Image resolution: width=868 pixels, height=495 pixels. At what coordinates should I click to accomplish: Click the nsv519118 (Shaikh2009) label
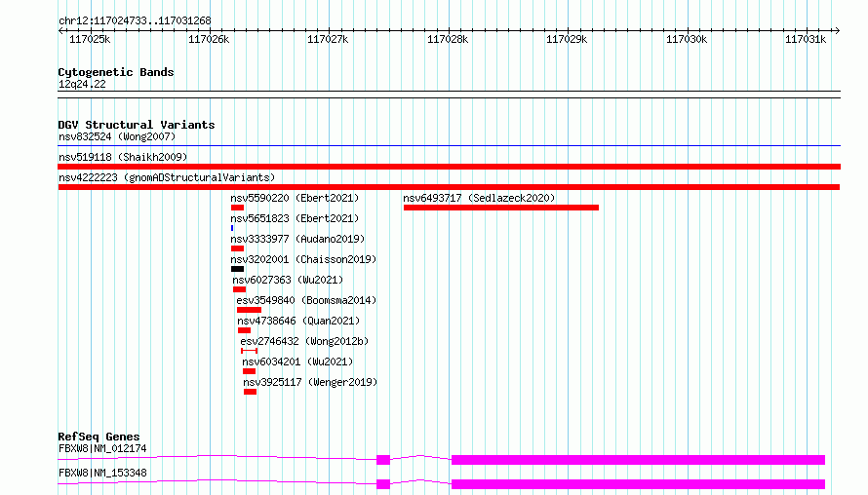123,157
